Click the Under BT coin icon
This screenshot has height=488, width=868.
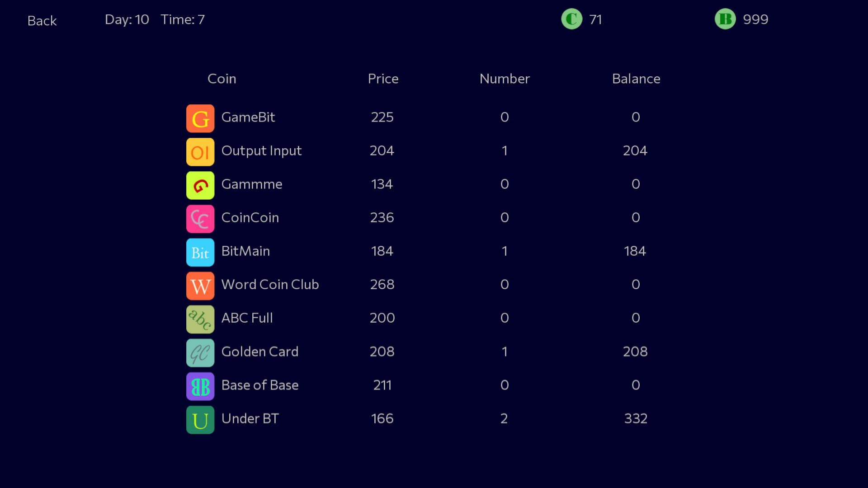[x=200, y=419]
